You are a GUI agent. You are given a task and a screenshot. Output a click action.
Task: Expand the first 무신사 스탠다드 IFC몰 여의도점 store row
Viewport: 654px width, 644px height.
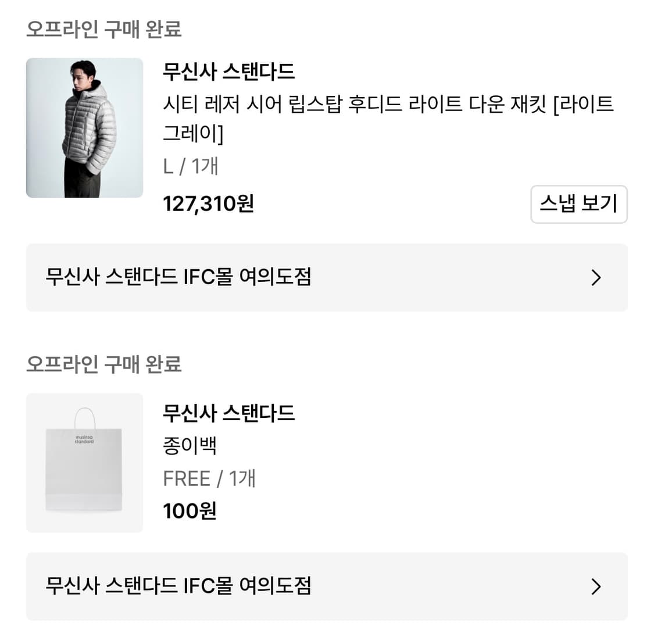[326, 278]
